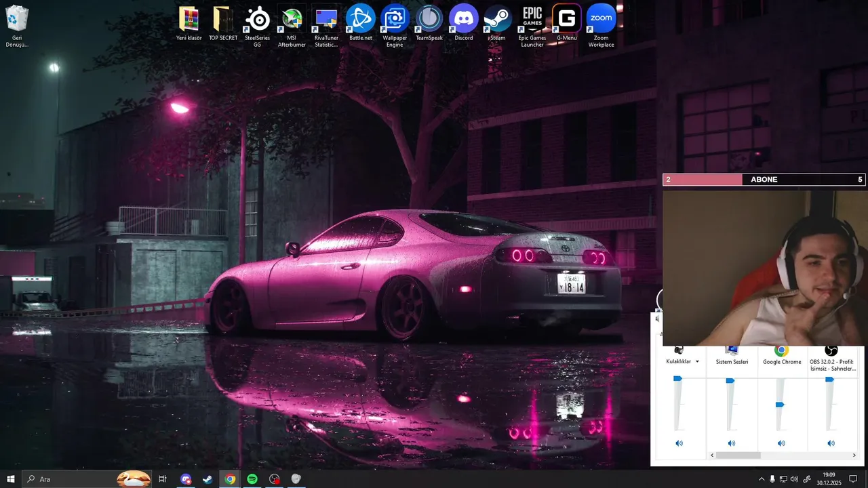Click the Ara search box on taskbar

(x=87, y=479)
